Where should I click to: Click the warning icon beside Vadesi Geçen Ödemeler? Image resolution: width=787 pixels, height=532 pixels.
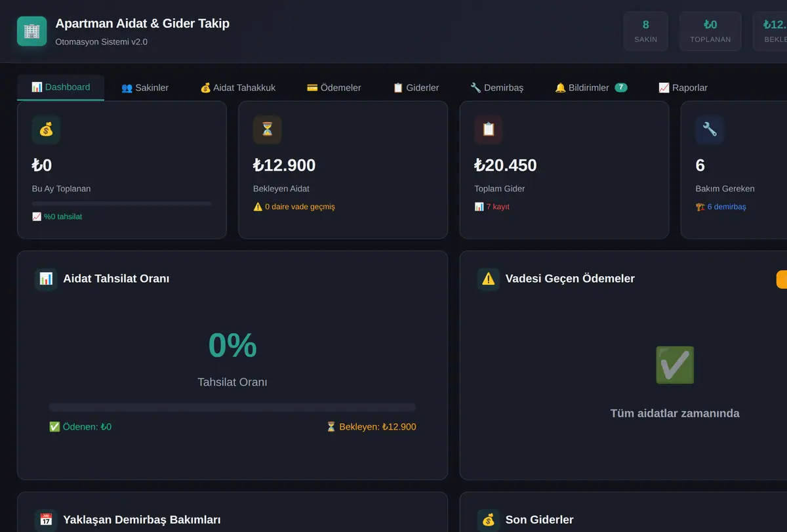489,279
